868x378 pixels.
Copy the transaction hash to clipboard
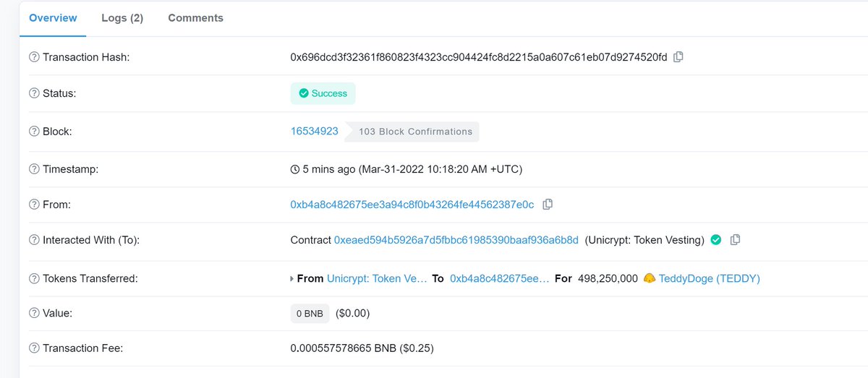tap(678, 57)
